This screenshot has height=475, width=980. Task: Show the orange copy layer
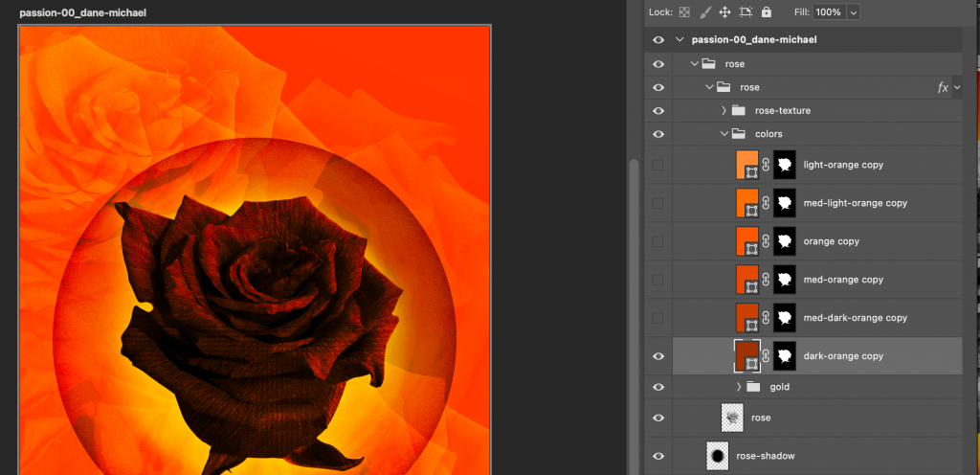658,241
